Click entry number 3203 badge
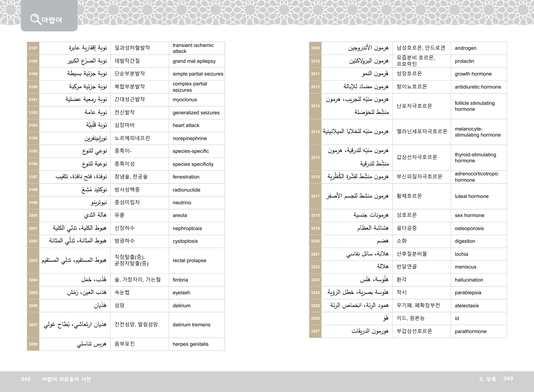Image resolution: width=534 pixels, height=392 pixels. [33, 261]
